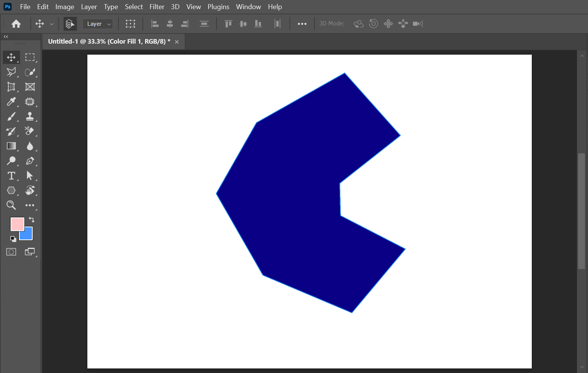Collapse the tools panel with double arrows
588x373 pixels.
tap(6, 37)
